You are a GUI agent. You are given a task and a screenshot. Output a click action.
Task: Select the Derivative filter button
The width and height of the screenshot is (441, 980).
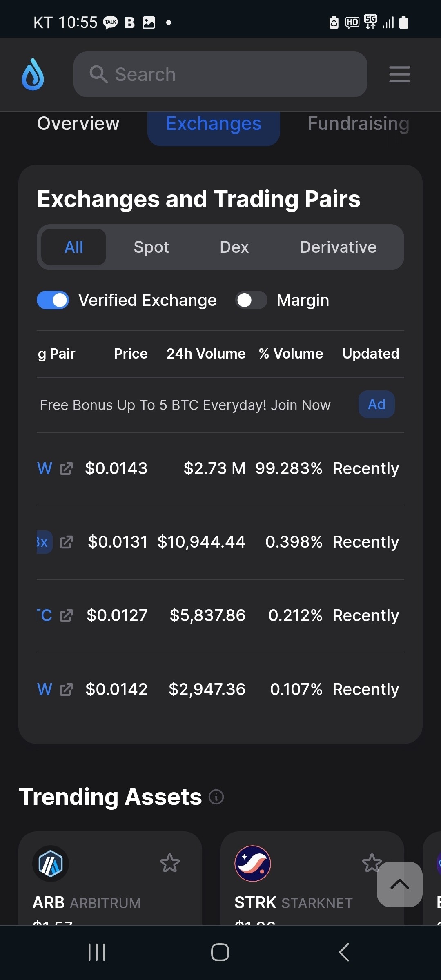point(338,247)
